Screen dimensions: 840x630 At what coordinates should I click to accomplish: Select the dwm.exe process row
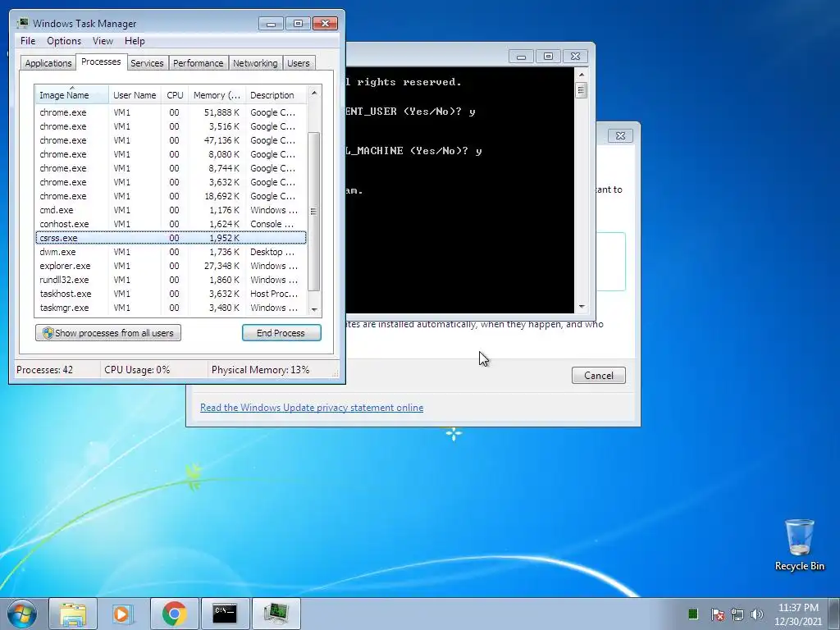171,252
